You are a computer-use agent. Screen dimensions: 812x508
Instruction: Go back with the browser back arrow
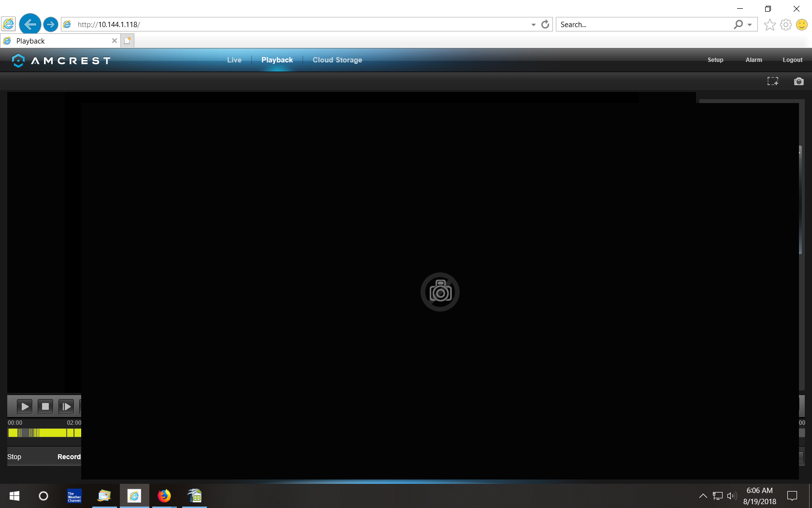tap(30, 24)
